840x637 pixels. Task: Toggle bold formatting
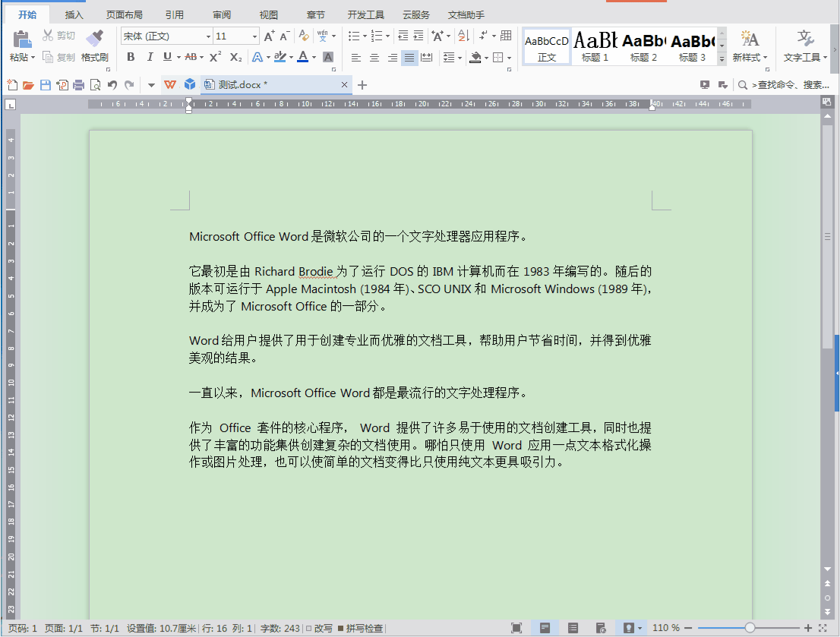point(131,57)
